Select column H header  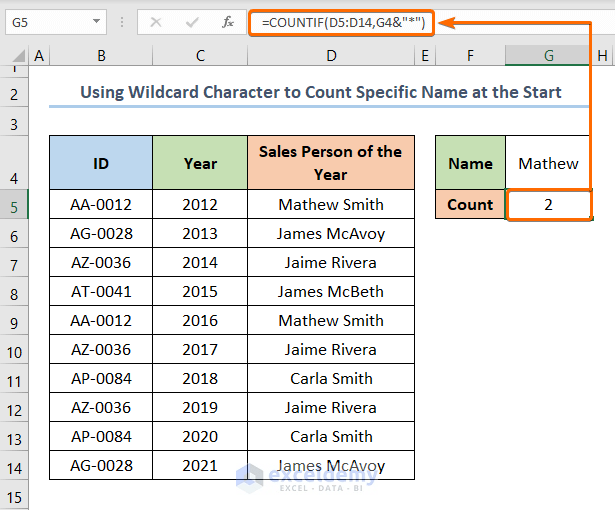click(x=603, y=56)
